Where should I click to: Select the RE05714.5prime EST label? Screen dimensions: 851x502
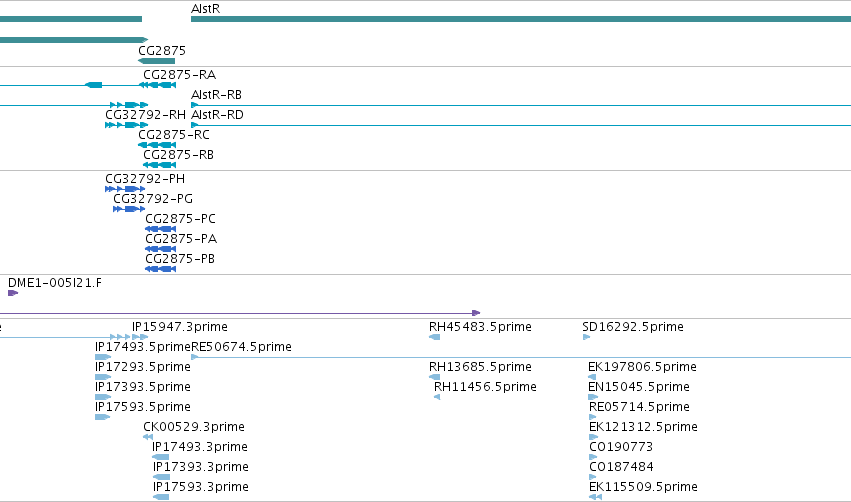tap(639, 407)
